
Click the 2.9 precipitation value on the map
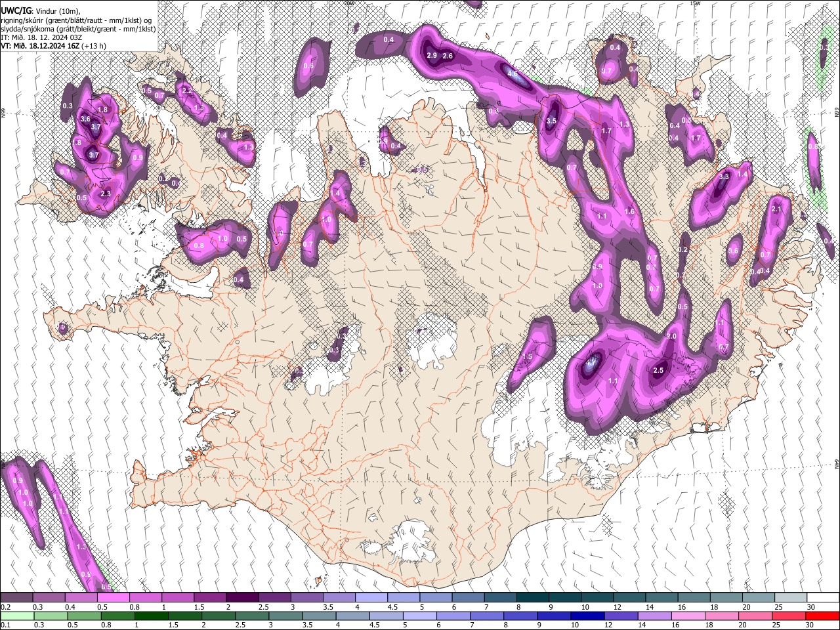(x=432, y=56)
